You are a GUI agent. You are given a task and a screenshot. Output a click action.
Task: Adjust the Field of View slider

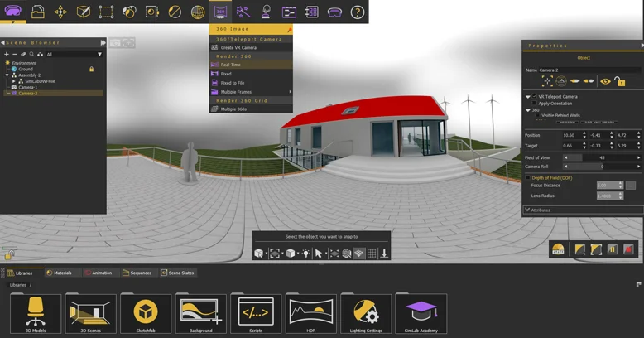pos(602,157)
